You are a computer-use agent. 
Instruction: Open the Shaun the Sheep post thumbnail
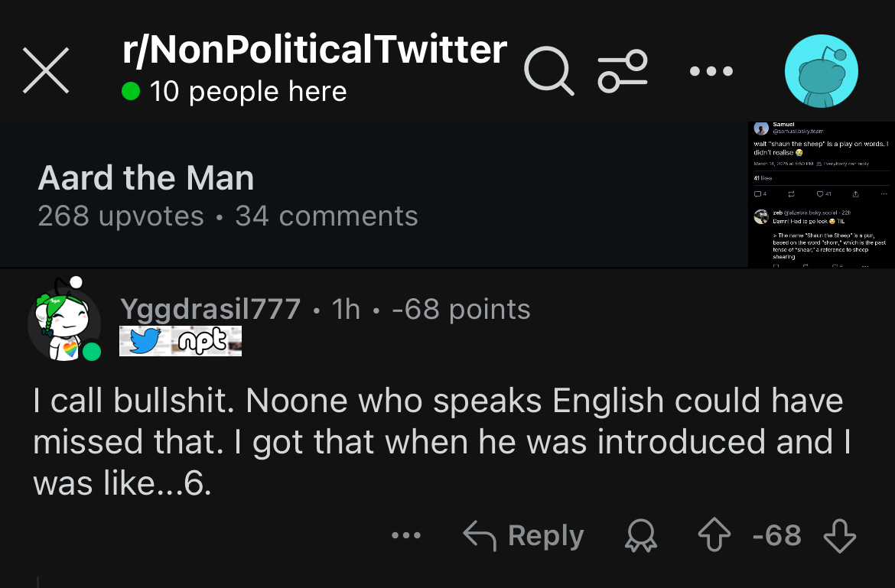pos(821,194)
